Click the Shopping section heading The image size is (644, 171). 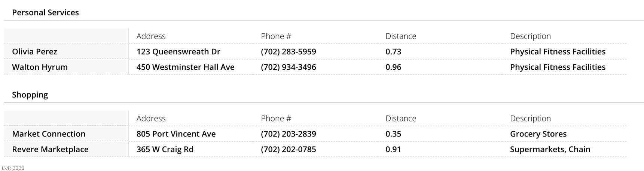[30, 94]
